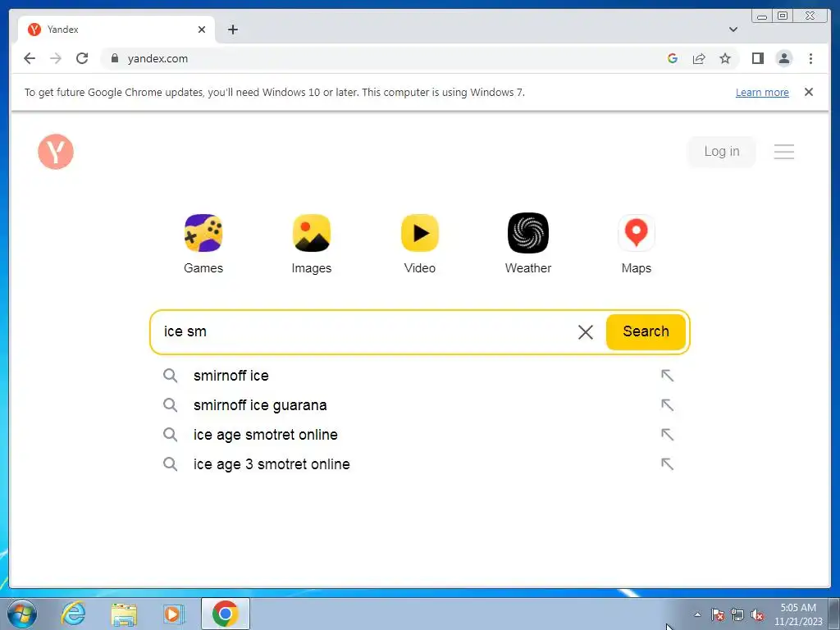Screen dimensions: 840x630
Task: Open the Yandex Video icon
Action: click(x=419, y=233)
